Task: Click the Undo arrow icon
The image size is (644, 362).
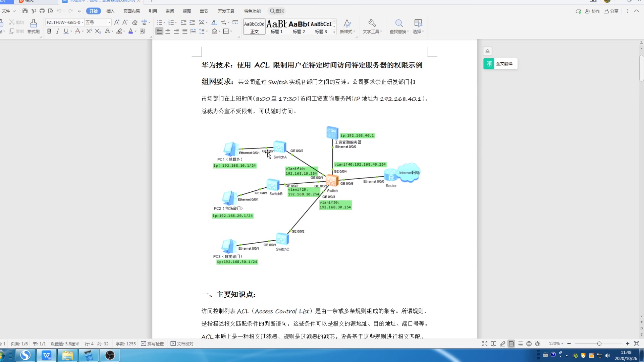Action: tap(59, 11)
